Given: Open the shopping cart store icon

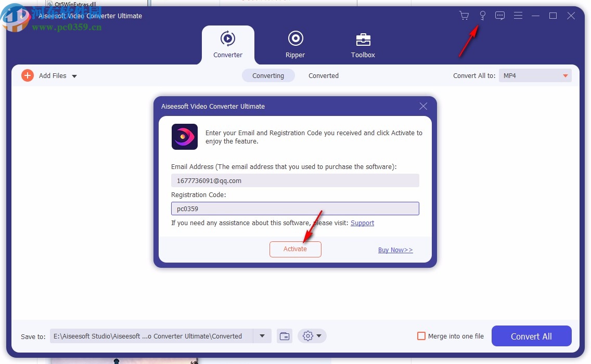Looking at the screenshot, I should [464, 16].
